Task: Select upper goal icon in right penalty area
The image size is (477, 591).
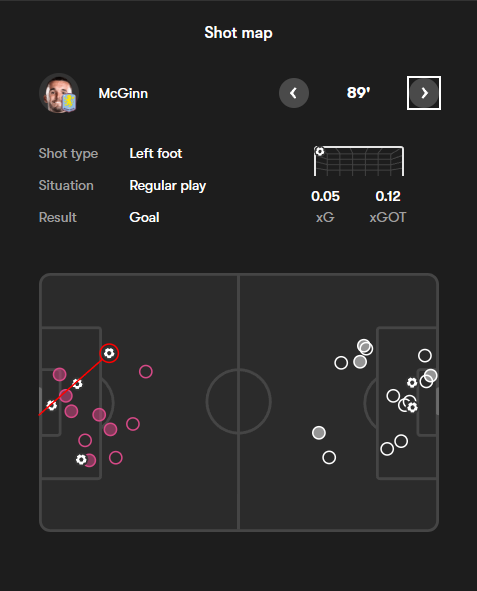Action: point(412,383)
